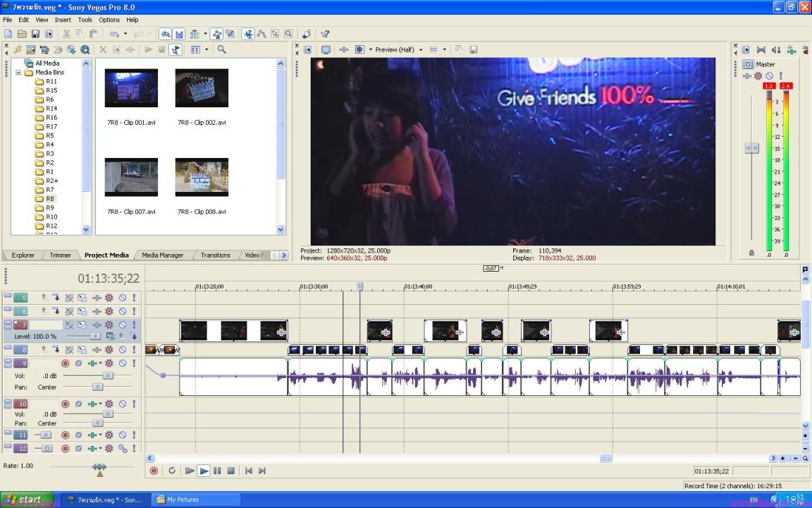Open Track Motion on video track 5
The height and width of the screenshot is (508, 812).
coord(82,298)
